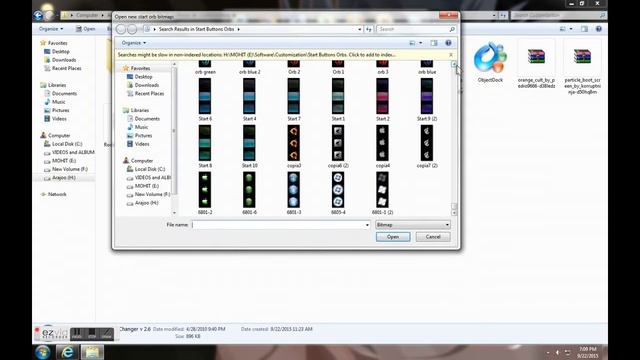
Task: Select the 6801-2 green arrow orb
Action: tap(205, 190)
